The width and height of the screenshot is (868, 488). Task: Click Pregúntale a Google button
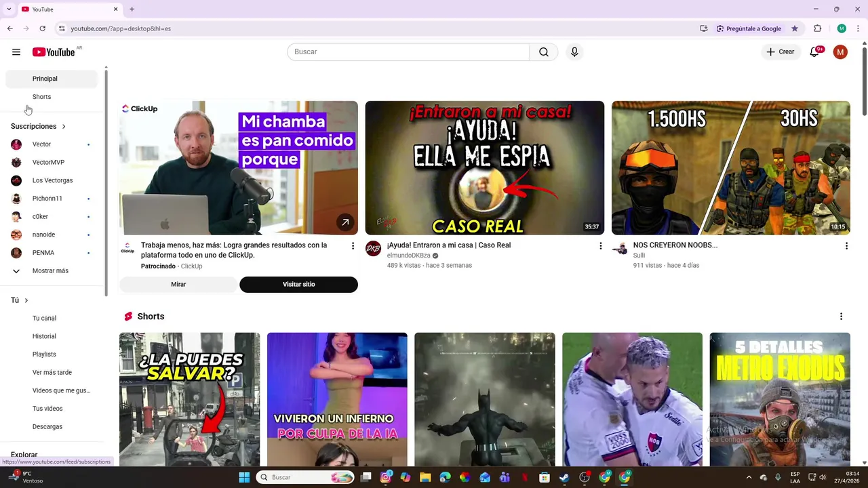coord(749,28)
